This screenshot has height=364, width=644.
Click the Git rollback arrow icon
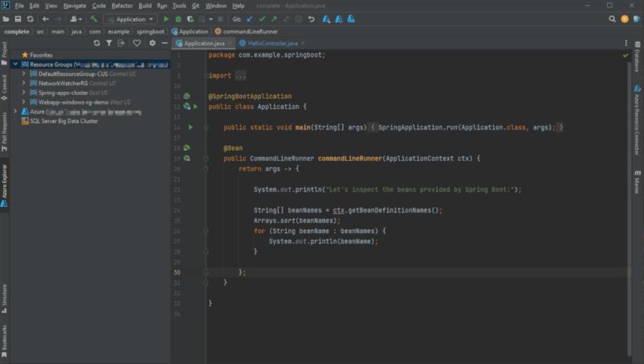pyautogui.click(x=311, y=19)
